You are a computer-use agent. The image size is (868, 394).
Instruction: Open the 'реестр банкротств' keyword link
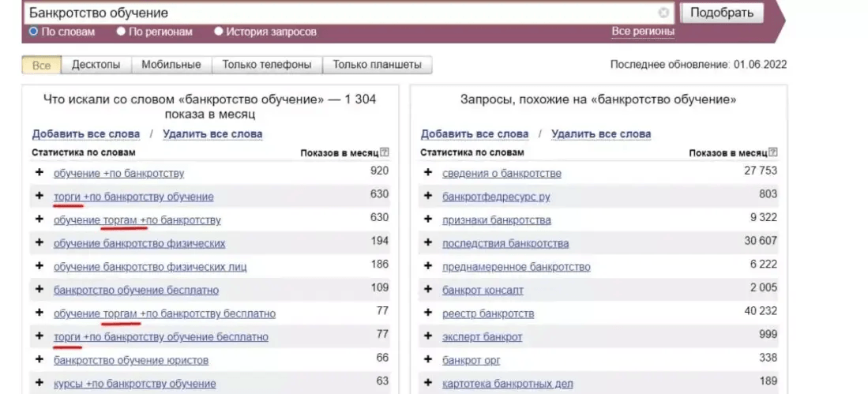488,313
